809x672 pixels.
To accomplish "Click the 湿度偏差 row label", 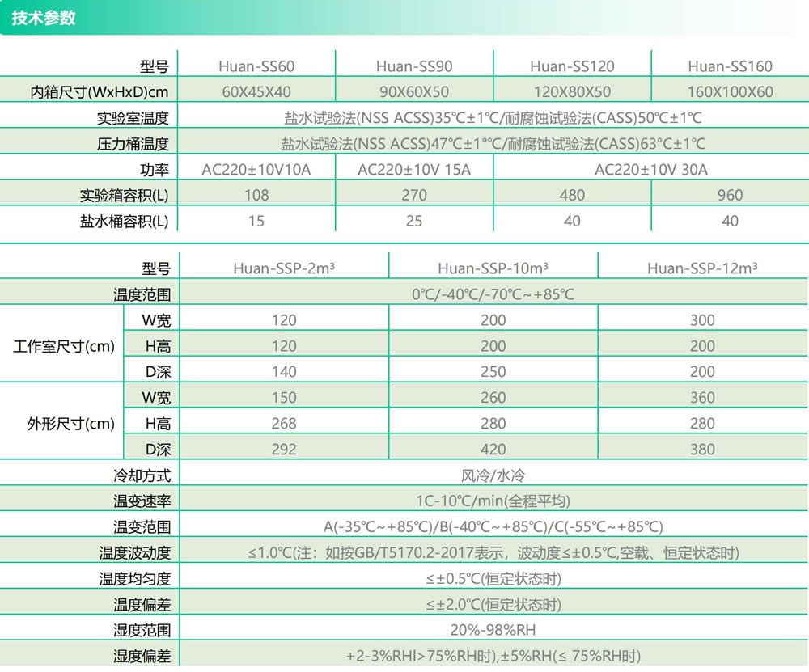I will coord(142,657).
